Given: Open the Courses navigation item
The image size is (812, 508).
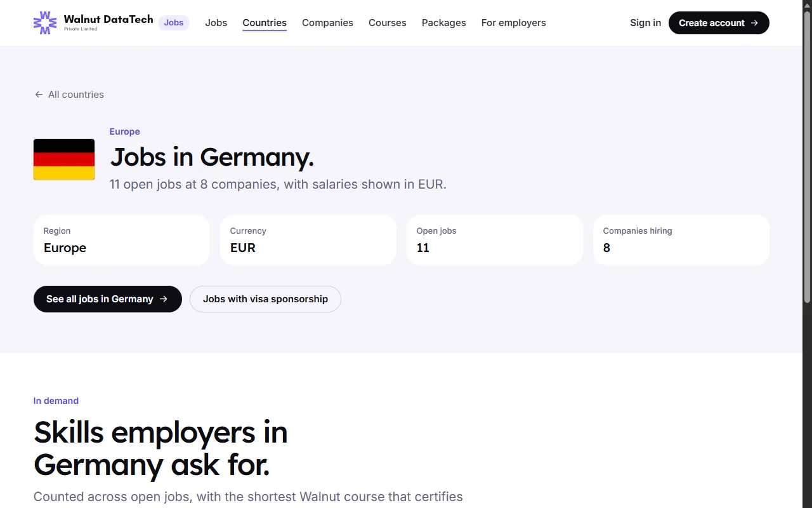Looking at the screenshot, I should [388, 23].
